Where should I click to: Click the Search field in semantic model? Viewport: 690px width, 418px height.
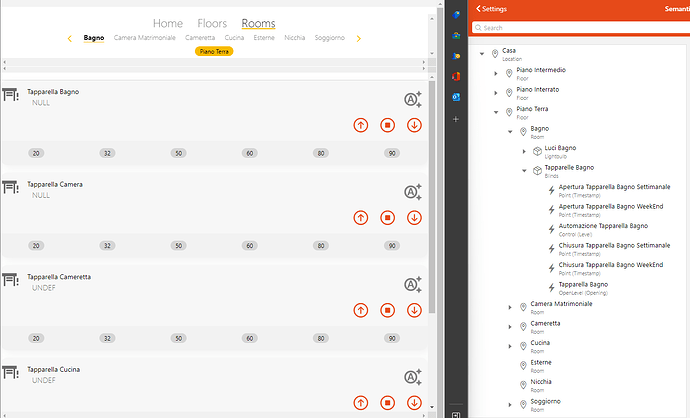pyautogui.click(x=580, y=28)
